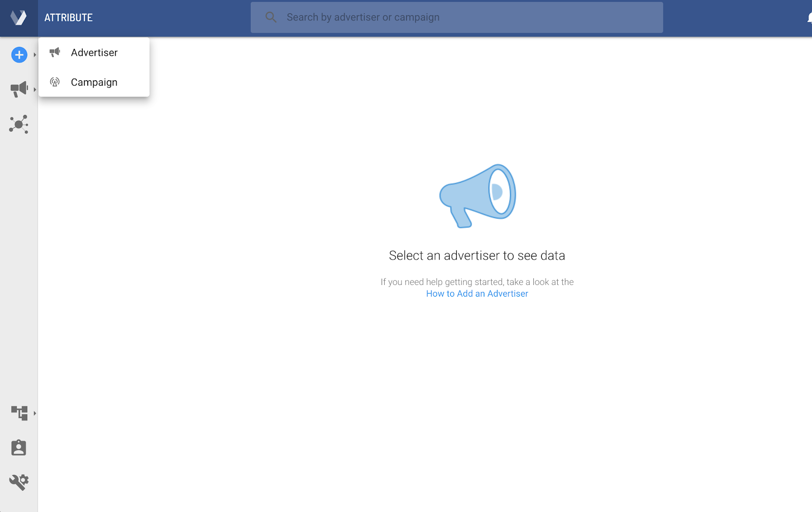Image resolution: width=812 pixels, height=512 pixels.
Task: Click the ID badge sidebar icon
Action: tap(19, 447)
